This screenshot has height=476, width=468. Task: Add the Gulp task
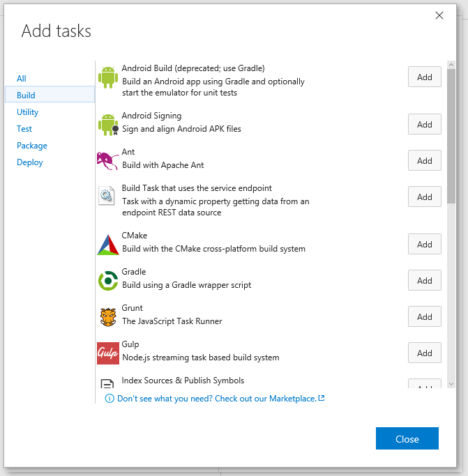[425, 353]
